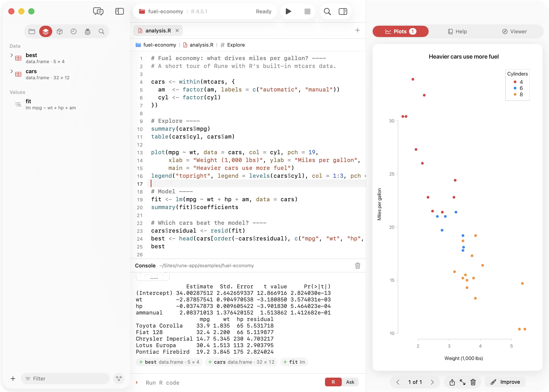Open the sidebar Search magnifier tab
This screenshot has height=392, width=549.
coord(102,31)
